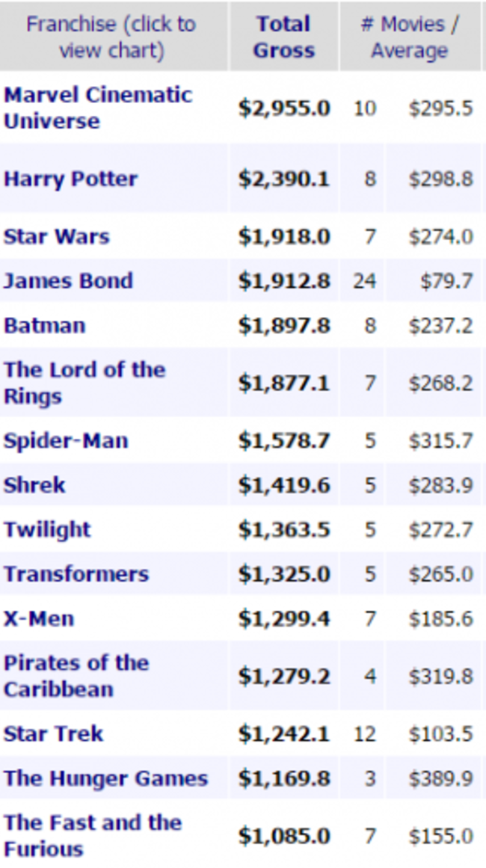Open Pirates of the Caribbean link
The height and width of the screenshot is (868, 486).
coord(76,676)
